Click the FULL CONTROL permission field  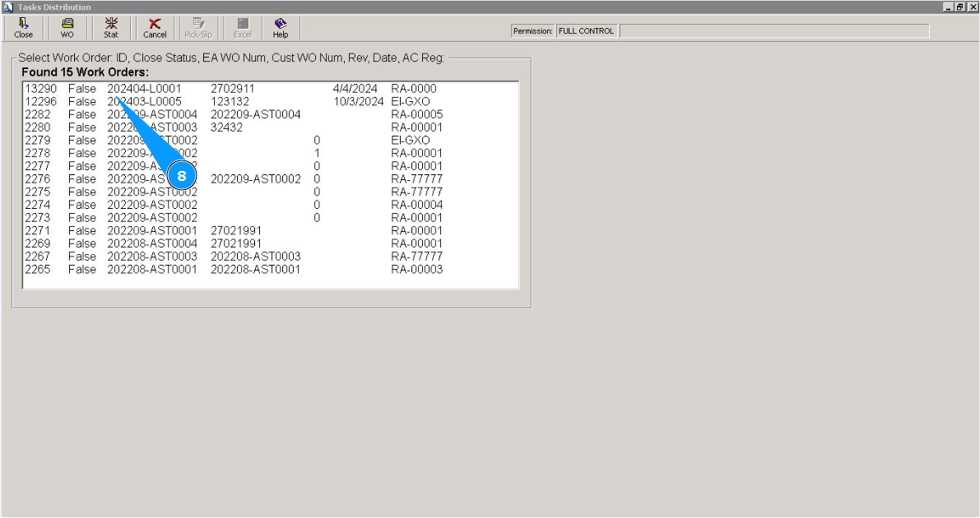587,31
